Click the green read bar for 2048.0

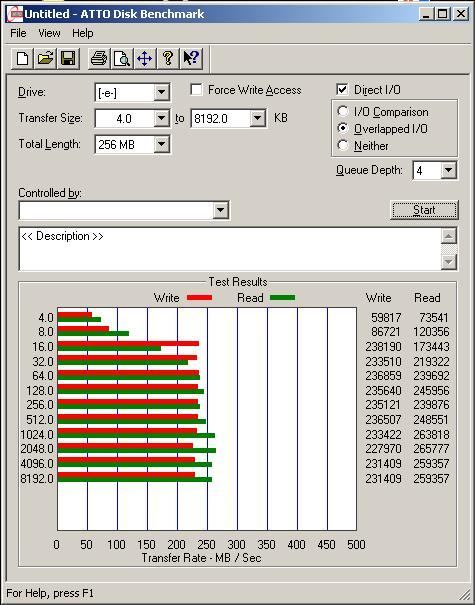(137, 450)
